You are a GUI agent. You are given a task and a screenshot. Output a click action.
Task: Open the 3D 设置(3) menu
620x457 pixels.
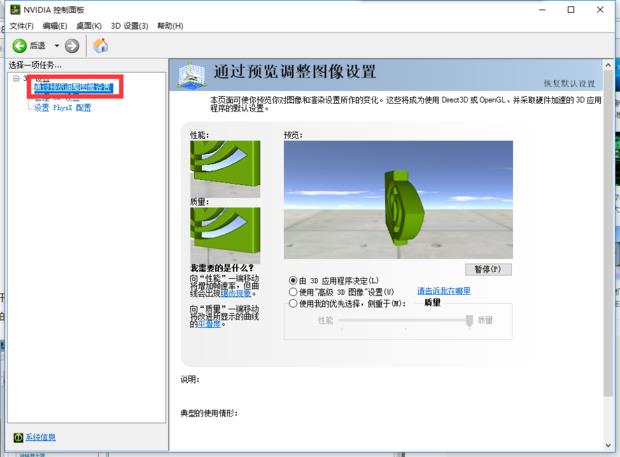click(130, 26)
